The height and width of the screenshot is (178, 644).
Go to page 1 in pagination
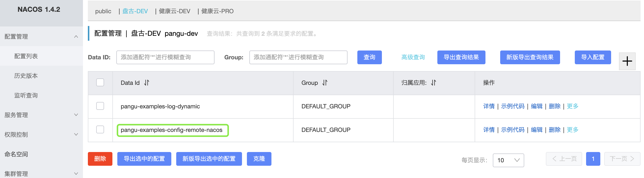tap(593, 159)
